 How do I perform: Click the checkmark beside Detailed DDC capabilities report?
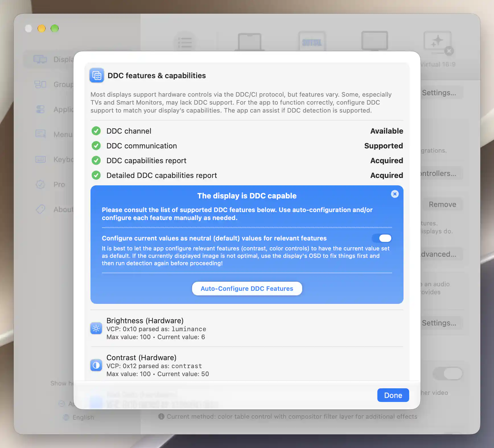pyautogui.click(x=96, y=175)
